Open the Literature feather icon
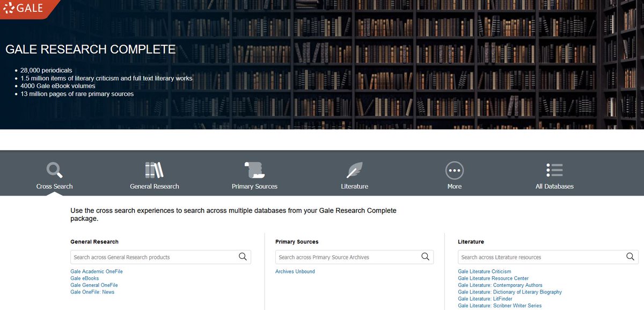 tap(354, 170)
